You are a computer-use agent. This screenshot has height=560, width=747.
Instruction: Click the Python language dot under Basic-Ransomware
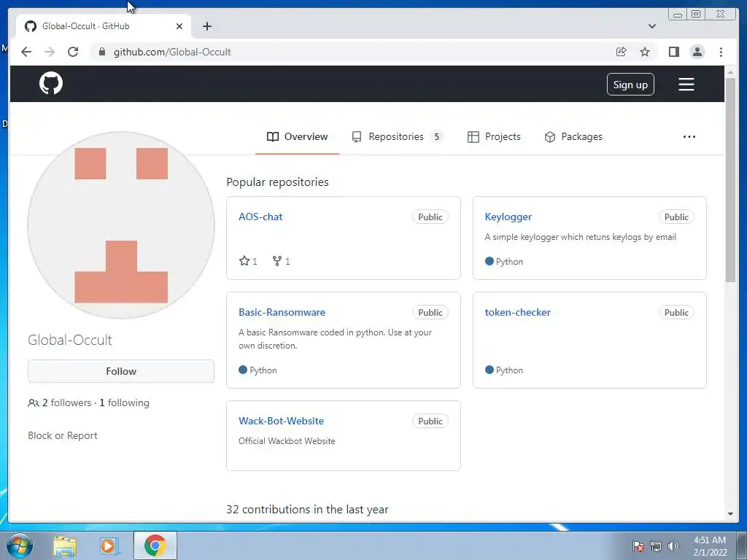[243, 370]
